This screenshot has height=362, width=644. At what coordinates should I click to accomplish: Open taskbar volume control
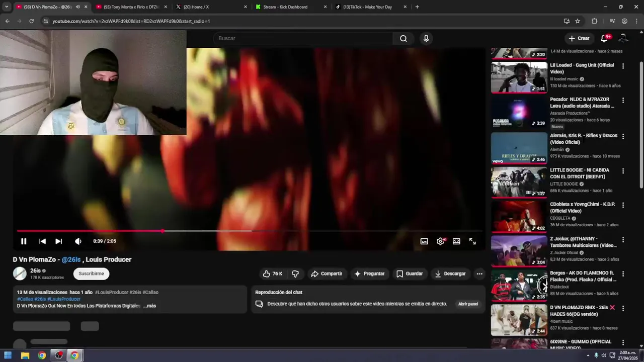pyautogui.click(x=604, y=355)
